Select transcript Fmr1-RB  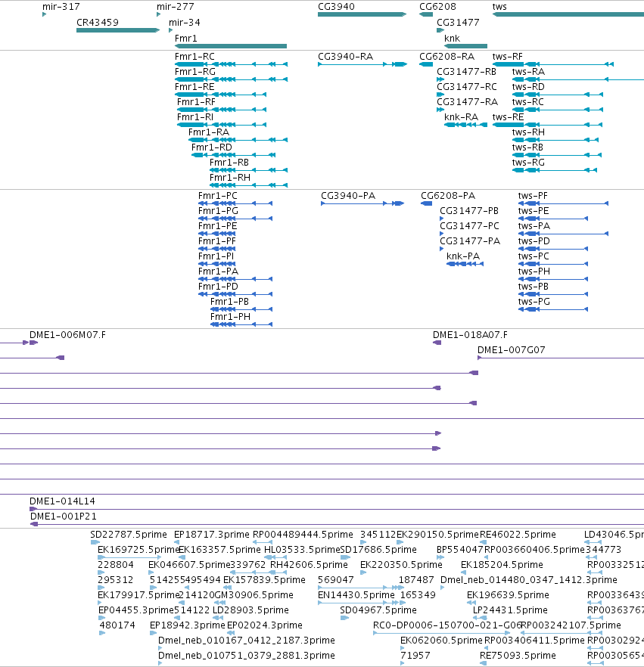(248, 170)
